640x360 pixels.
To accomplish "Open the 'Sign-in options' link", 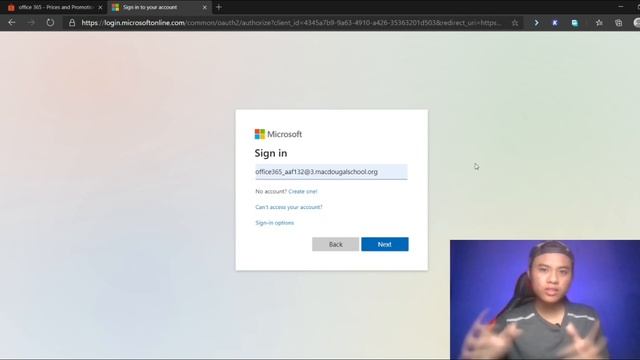I will 274,223.
